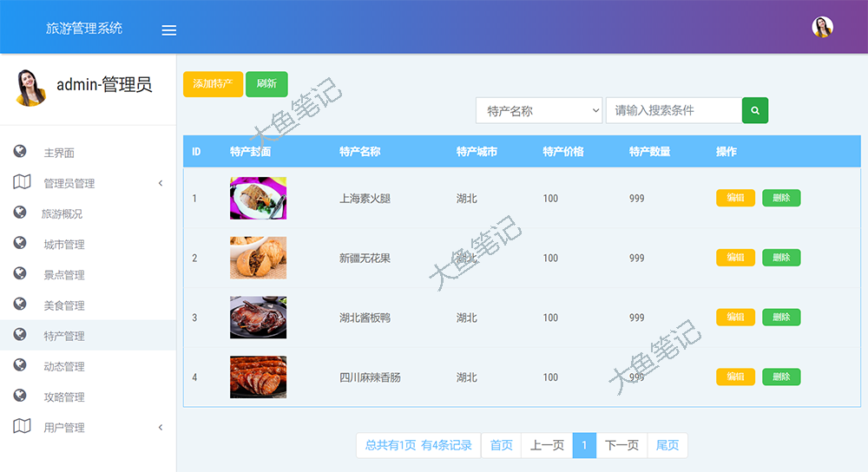Edit the 湖北酱板鸭 row
This screenshot has width=868, height=472.
[736, 318]
